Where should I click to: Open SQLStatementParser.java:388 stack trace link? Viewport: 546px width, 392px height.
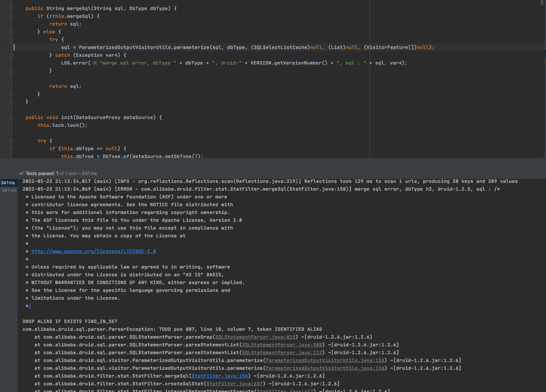point(282,345)
